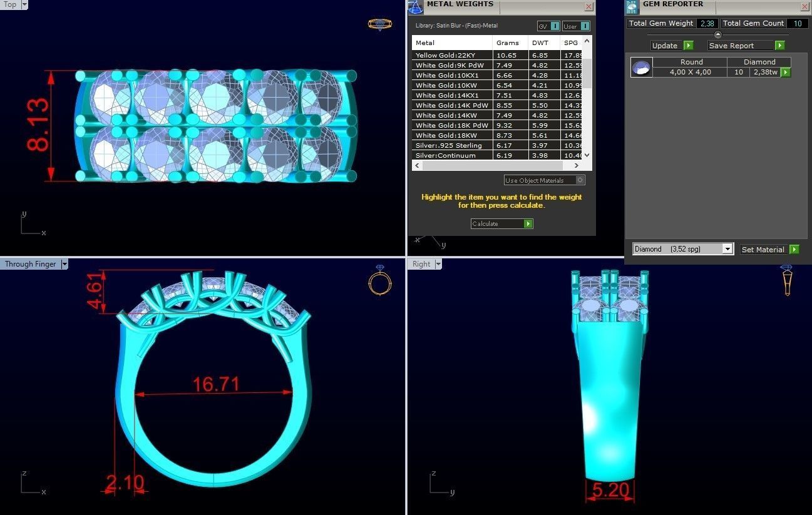Click green arrow next to Update

tap(688, 46)
